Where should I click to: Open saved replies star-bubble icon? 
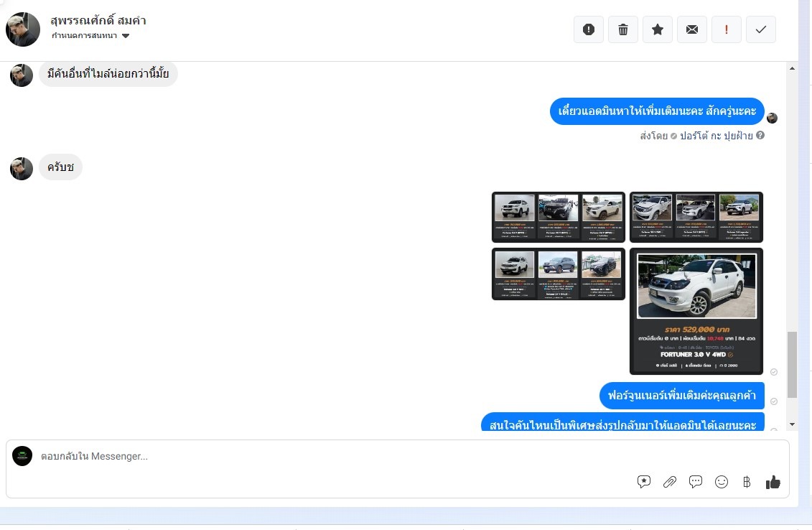point(644,482)
